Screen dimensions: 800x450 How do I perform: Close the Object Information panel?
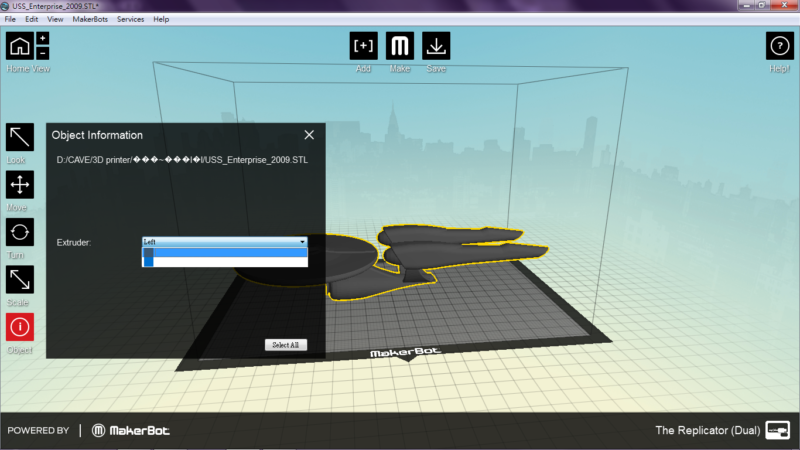click(x=309, y=135)
